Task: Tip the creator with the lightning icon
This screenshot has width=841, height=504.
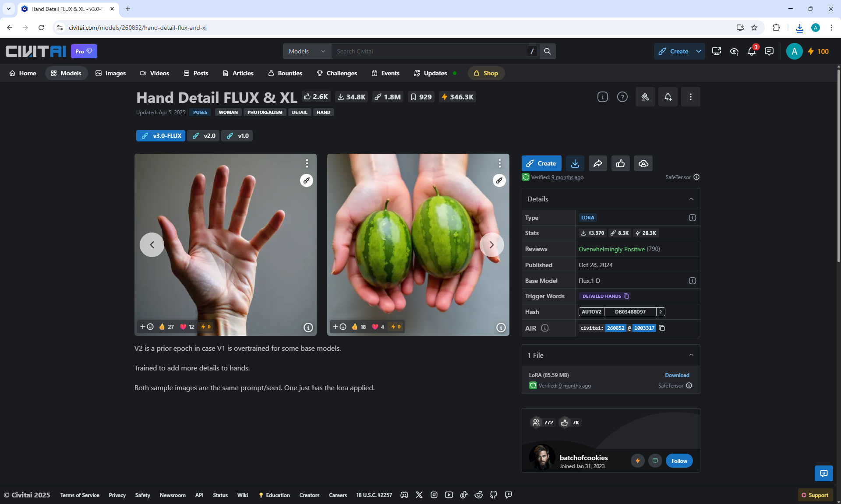Action: (637, 461)
